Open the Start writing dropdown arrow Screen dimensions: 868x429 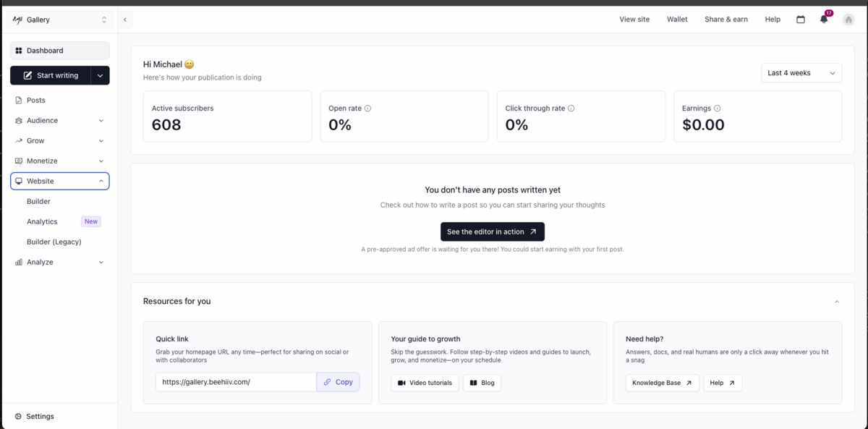tap(101, 75)
